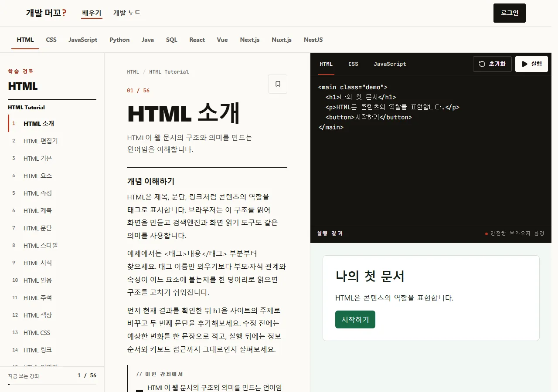Open lesson 2 HTML 편집기
The image size is (558, 392).
point(52,141)
